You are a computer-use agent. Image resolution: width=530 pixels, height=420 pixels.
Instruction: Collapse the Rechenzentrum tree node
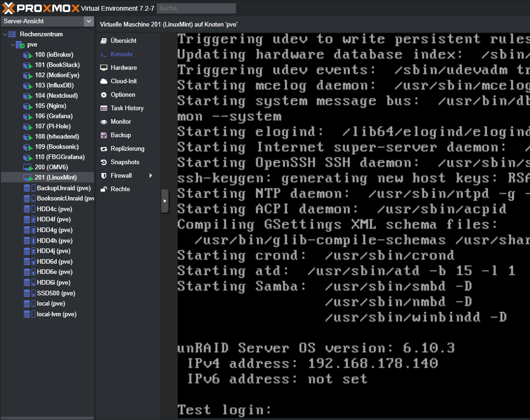click(x=5, y=34)
